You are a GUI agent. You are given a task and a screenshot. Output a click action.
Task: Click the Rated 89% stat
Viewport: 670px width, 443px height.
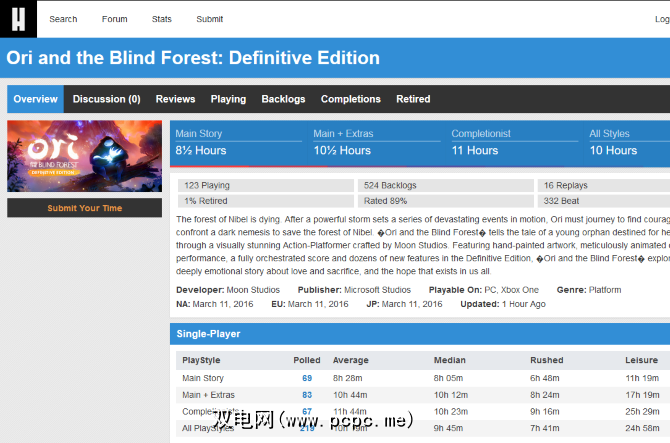[446, 201]
